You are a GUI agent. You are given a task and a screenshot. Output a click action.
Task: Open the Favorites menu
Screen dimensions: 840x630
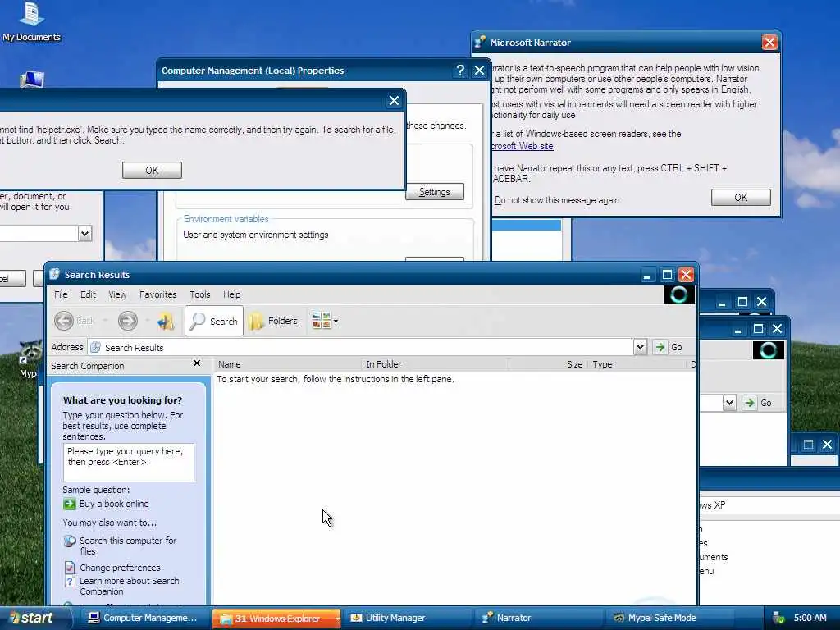click(x=158, y=294)
